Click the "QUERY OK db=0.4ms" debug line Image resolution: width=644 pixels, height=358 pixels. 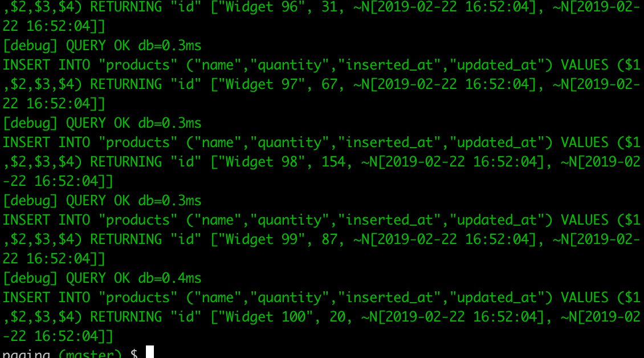coord(134,278)
